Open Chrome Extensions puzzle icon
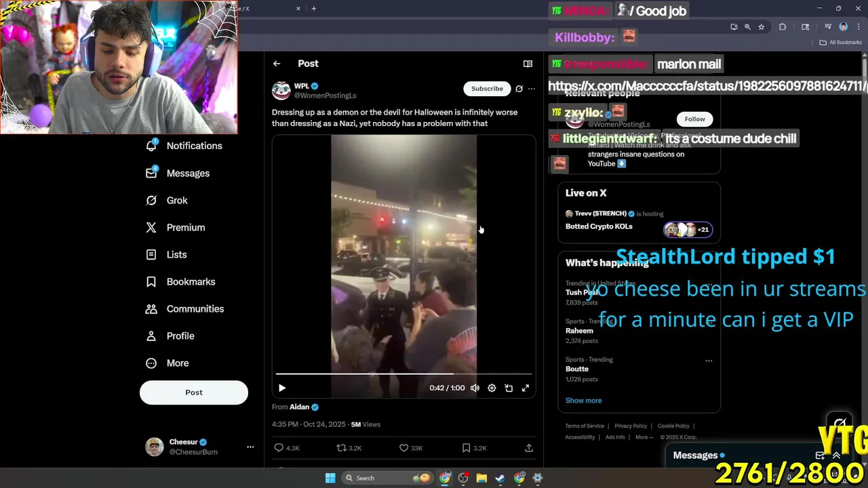The height and width of the screenshot is (488, 868). [783, 26]
